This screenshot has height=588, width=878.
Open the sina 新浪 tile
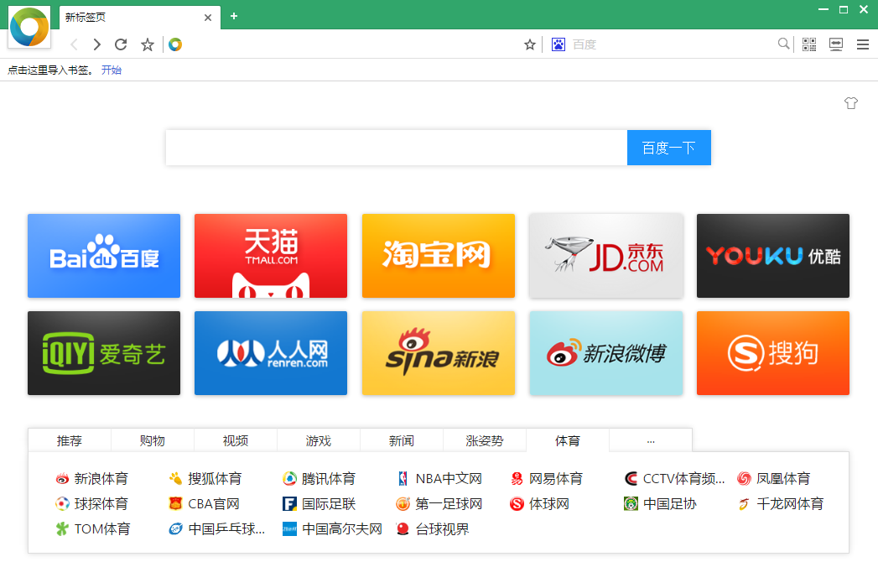click(x=439, y=353)
